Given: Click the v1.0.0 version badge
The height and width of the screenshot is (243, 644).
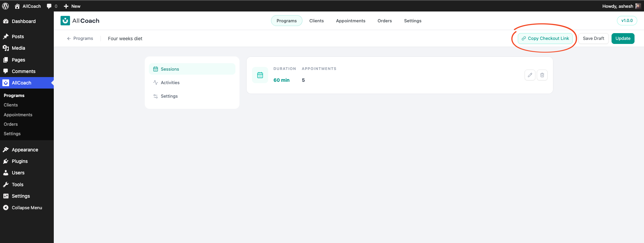Looking at the screenshot, I should pos(627,21).
